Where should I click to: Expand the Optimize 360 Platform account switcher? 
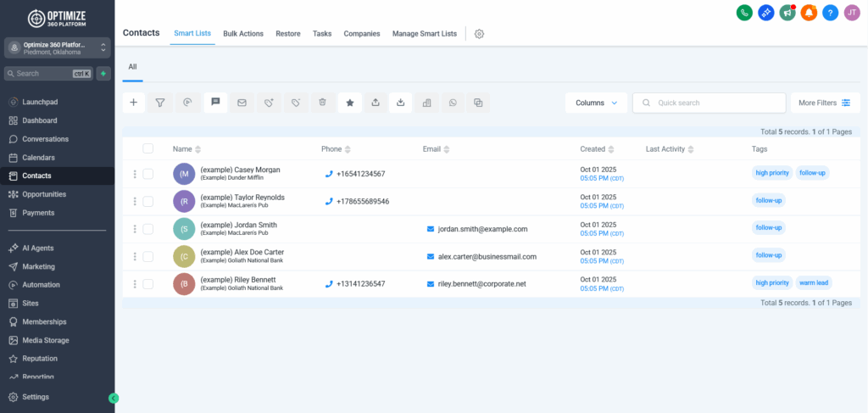(x=58, y=48)
